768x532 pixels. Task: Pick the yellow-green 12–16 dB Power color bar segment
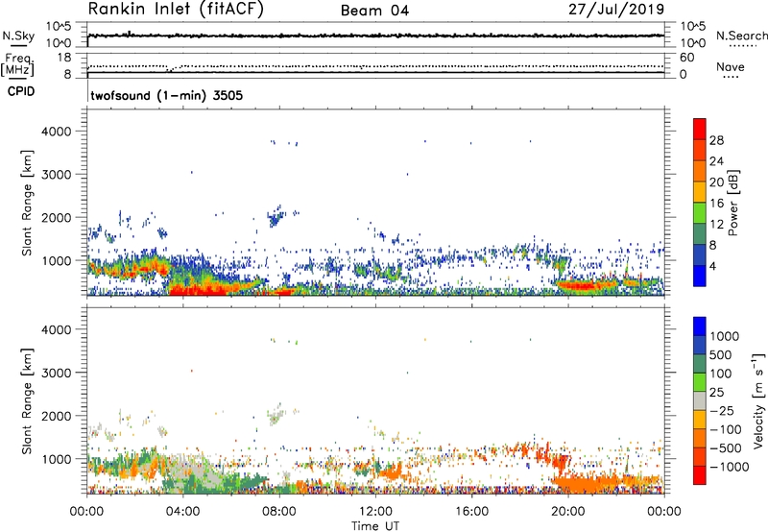[x=700, y=213]
